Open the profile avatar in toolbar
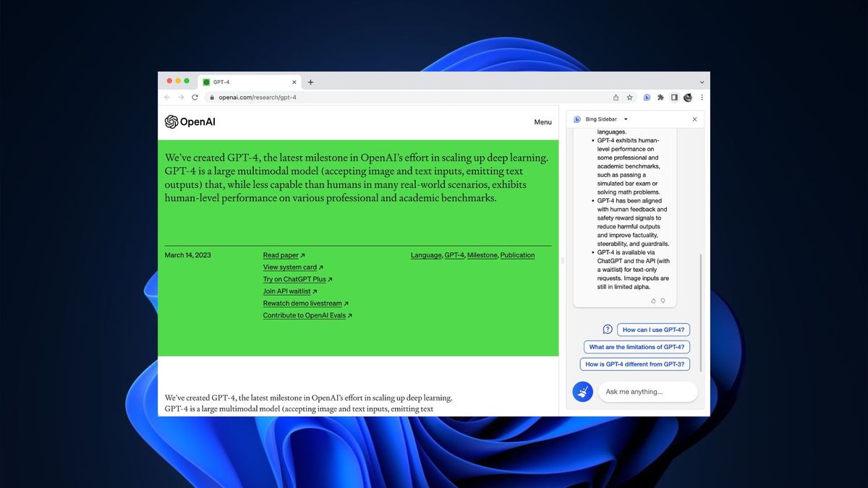The height and width of the screenshot is (488, 868). pos(688,98)
